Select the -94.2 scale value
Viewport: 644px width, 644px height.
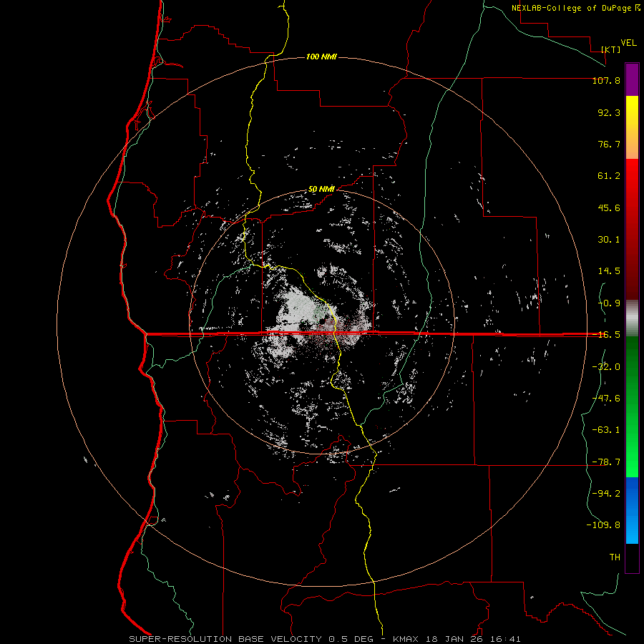(x=606, y=493)
